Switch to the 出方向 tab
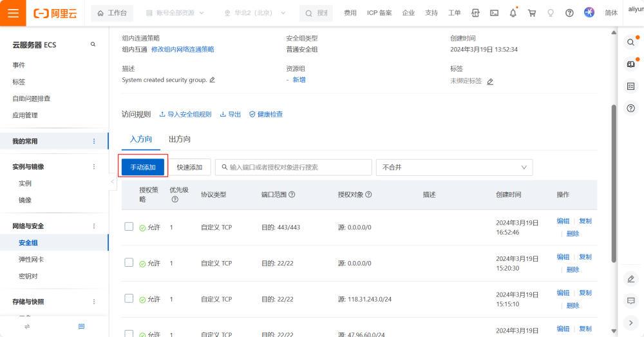 click(180, 139)
